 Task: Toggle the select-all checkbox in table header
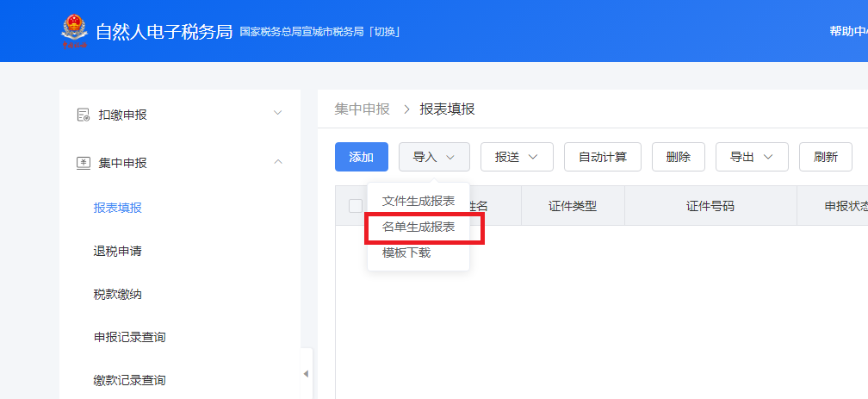coord(356,206)
